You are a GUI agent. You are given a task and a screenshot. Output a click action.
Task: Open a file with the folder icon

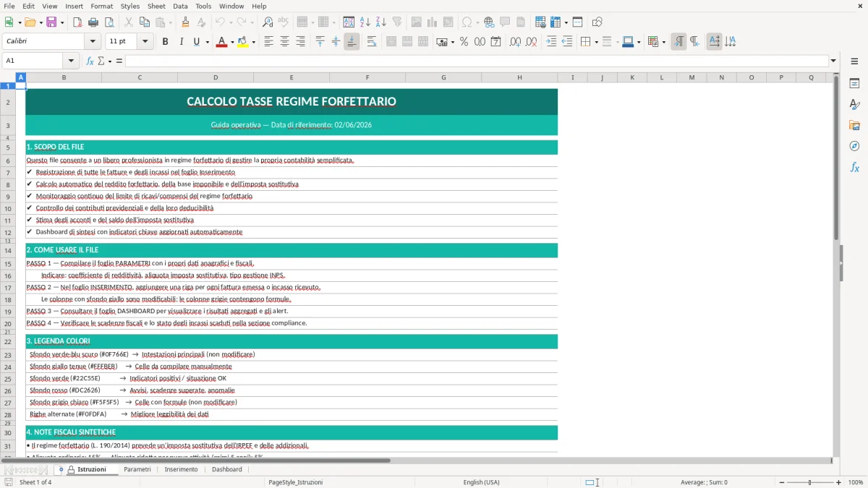[x=30, y=22]
